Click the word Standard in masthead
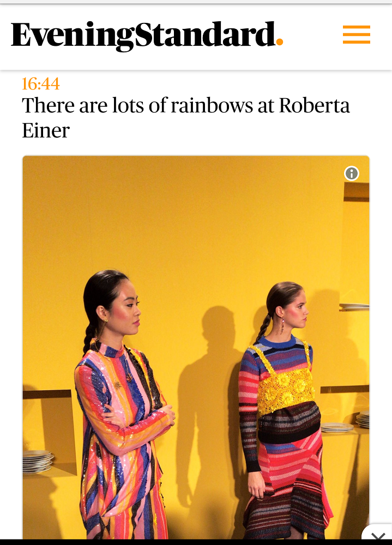 pyautogui.click(x=205, y=34)
